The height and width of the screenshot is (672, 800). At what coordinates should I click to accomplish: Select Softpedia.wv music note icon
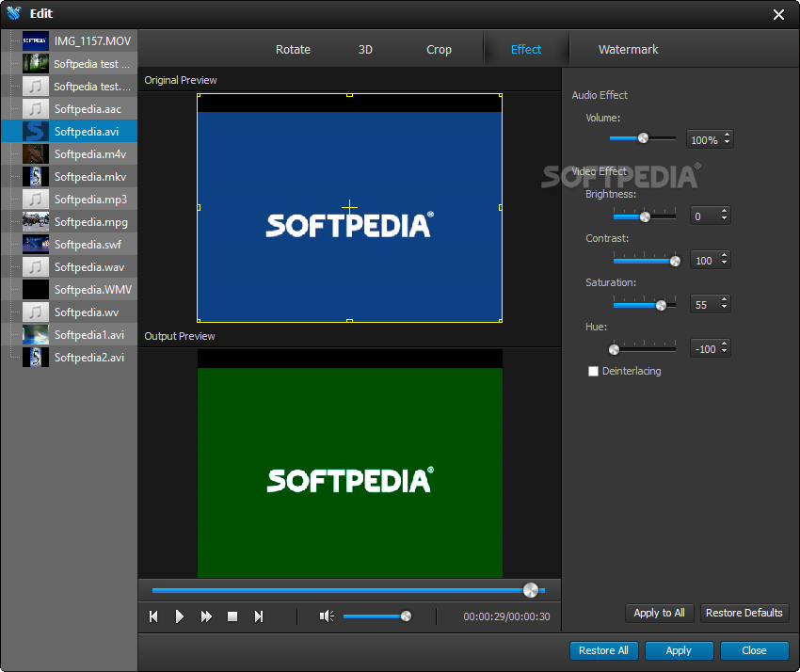[36, 312]
